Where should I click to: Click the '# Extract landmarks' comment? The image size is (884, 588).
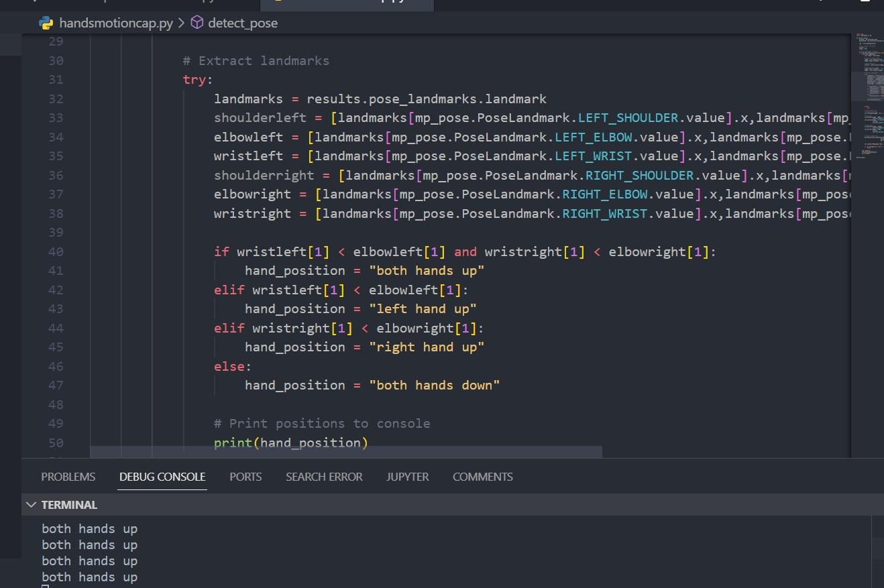(x=256, y=61)
